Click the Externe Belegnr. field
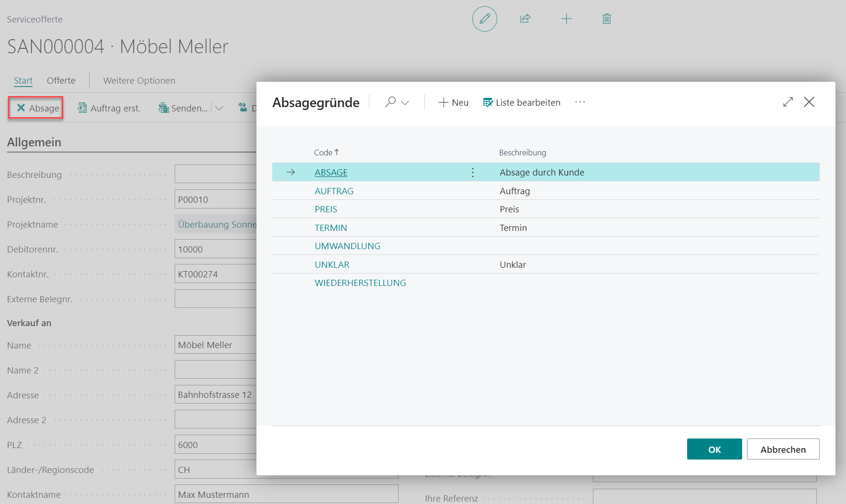Screen dimensions: 846x504 click(x=216, y=299)
